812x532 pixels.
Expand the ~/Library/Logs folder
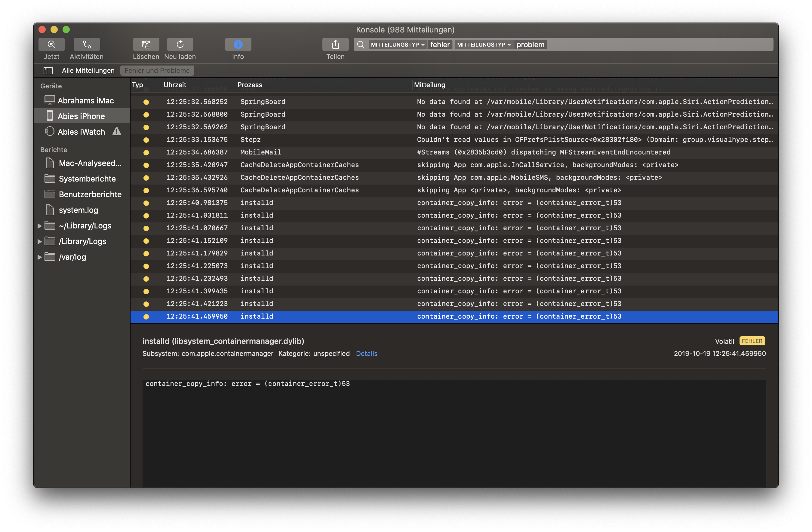pyautogui.click(x=40, y=226)
